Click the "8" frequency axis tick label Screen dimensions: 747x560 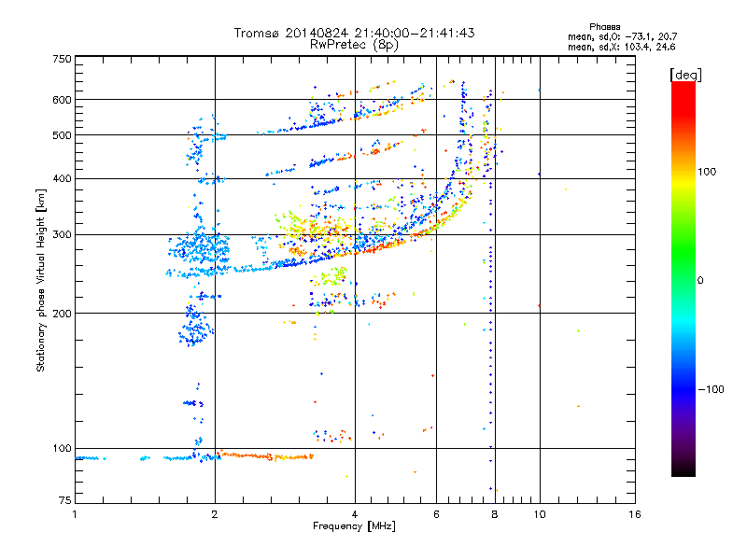point(495,514)
